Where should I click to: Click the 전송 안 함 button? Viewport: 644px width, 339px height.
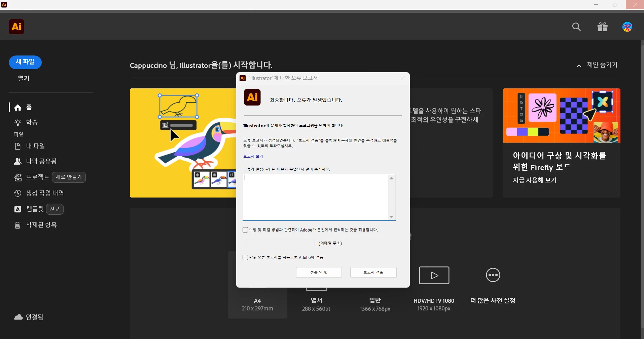319,272
